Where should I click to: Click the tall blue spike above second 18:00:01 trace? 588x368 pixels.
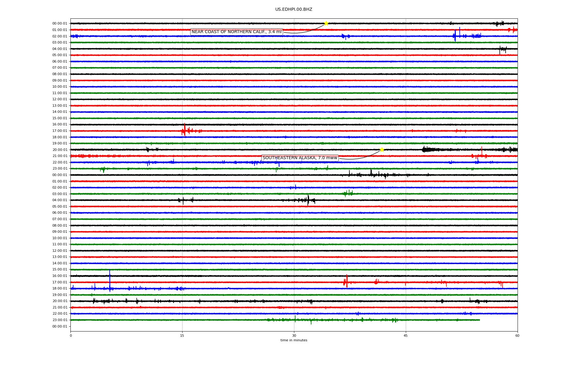(110, 279)
